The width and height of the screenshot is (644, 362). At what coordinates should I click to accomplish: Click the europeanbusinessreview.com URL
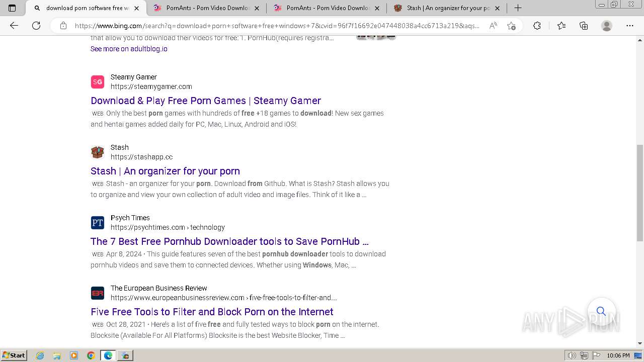224,298
